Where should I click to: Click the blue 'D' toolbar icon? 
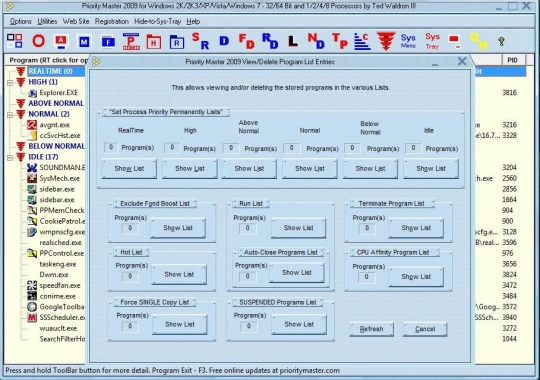pos(224,41)
